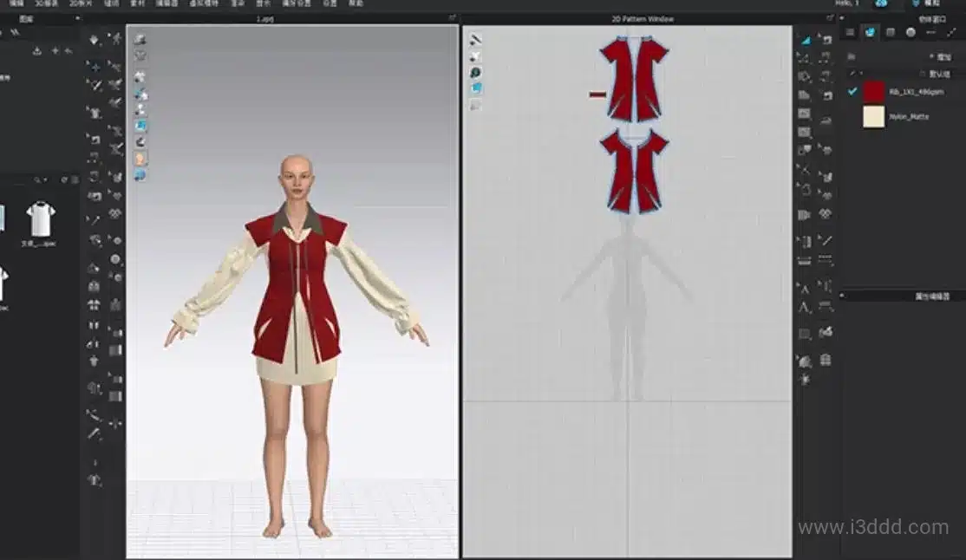
Task: Click the sphere material tab icon in Object Browser
Action: [911, 32]
